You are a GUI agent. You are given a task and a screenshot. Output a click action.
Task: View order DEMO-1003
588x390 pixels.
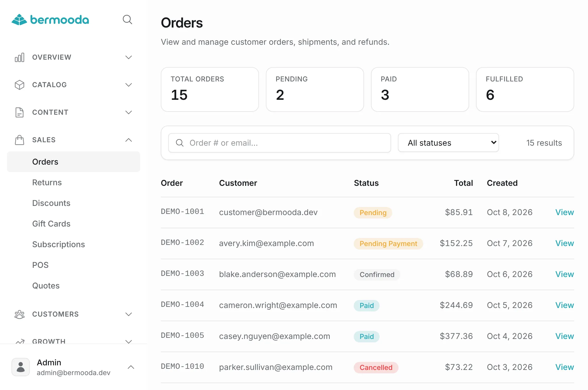pyautogui.click(x=564, y=274)
